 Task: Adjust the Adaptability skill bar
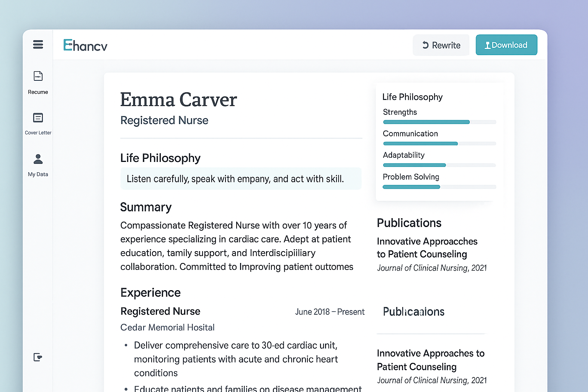(439, 165)
